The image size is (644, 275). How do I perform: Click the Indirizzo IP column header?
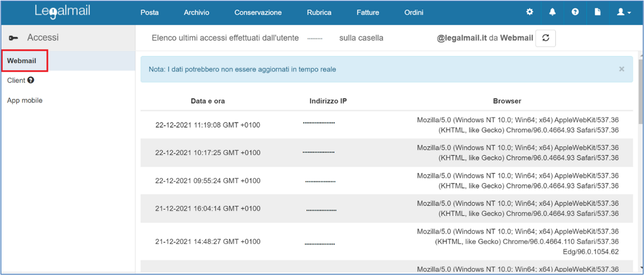click(328, 101)
